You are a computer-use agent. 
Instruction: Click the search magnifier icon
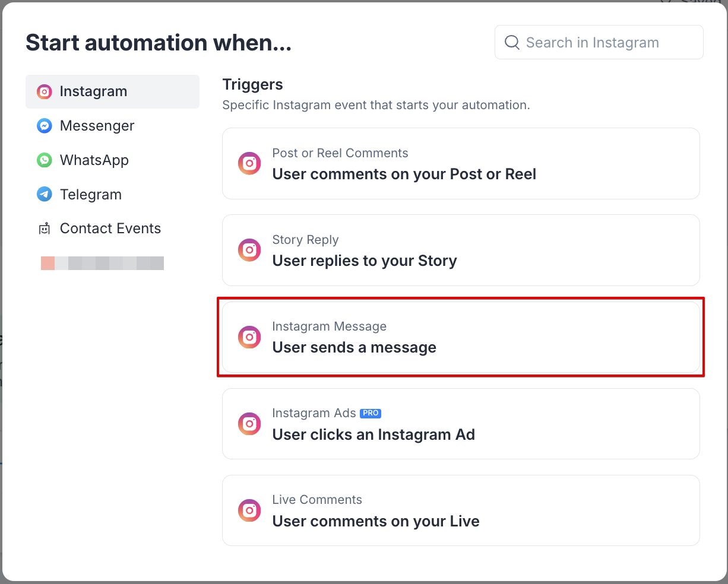click(512, 42)
